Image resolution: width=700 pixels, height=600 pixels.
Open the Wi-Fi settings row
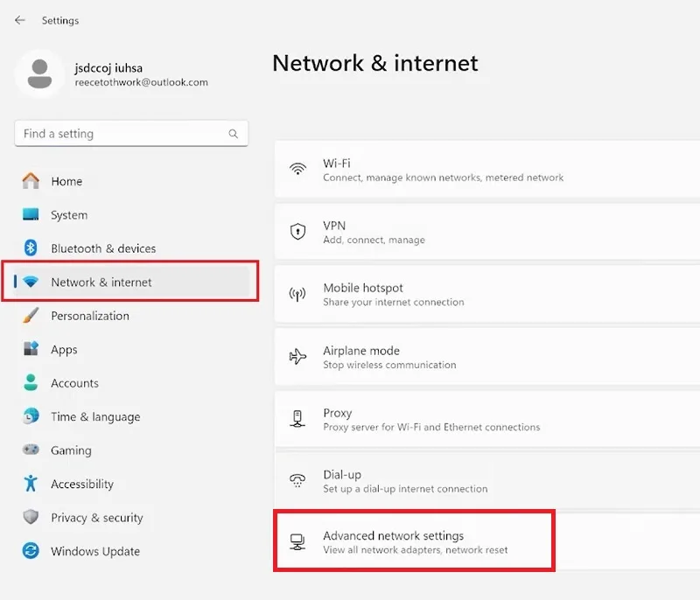coord(487,169)
